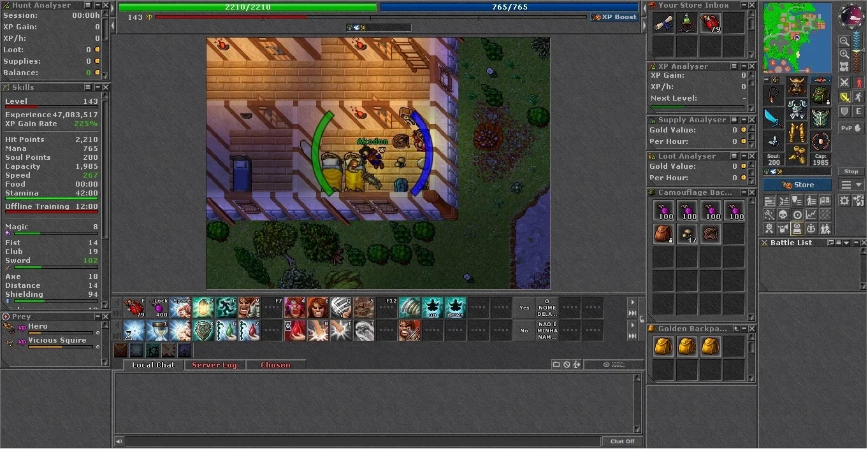Toggle the XP Boost indicator

click(614, 17)
